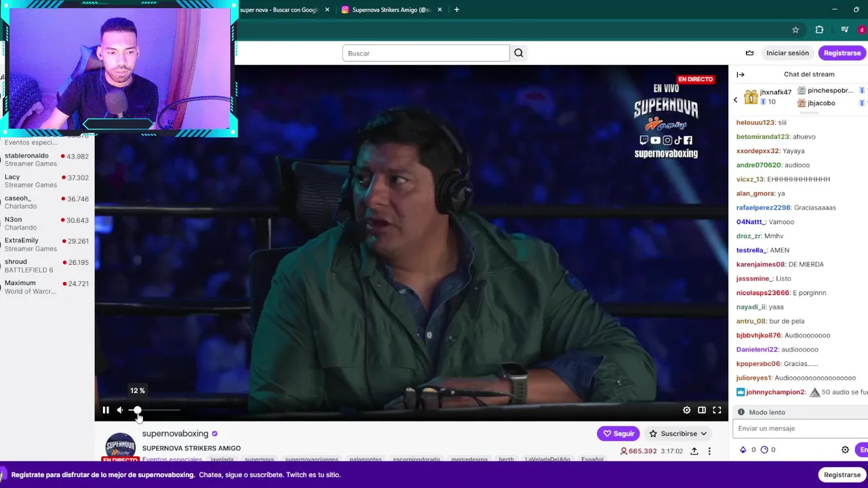This screenshot has height=488, width=868.
Task: Switch to super nova Google search tab
Action: (x=278, y=9)
